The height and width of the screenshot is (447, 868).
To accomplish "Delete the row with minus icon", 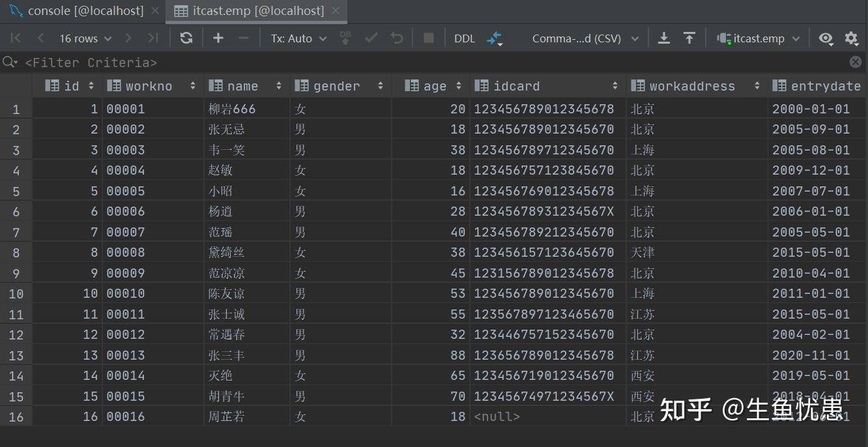I will (x=244, y=38).
